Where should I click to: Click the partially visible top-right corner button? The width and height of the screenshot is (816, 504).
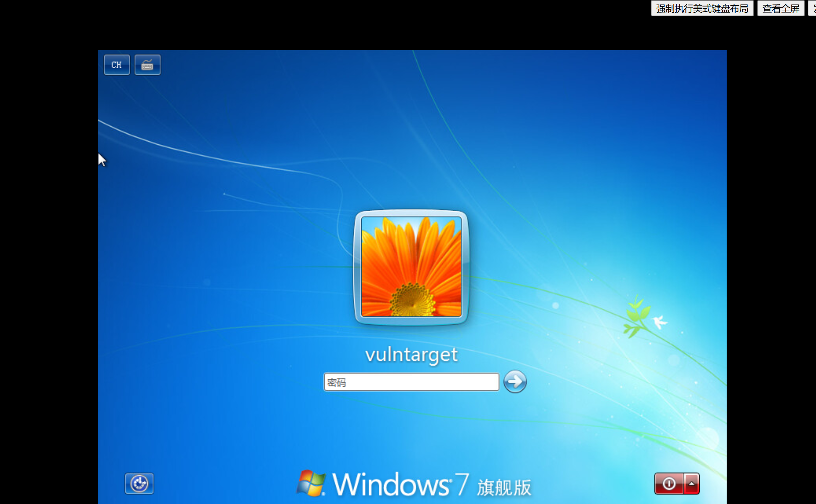point(813,8)
